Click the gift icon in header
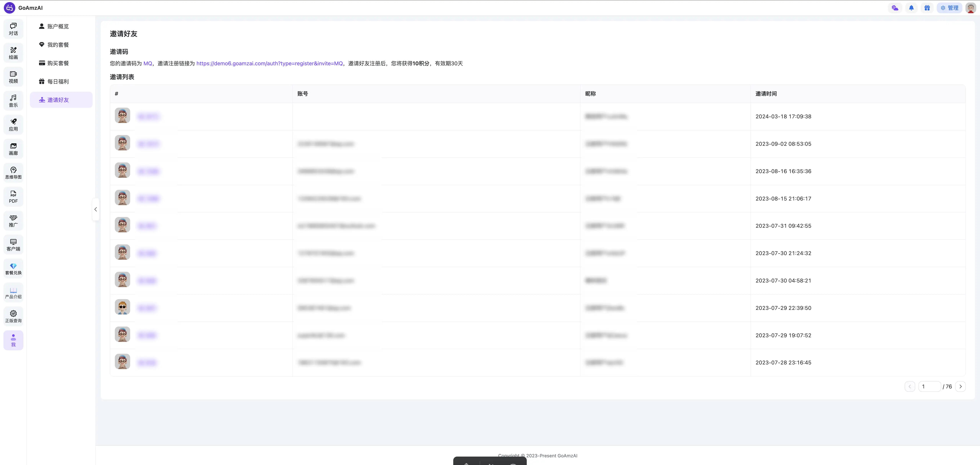980x465 pixels. click(927, 8)
